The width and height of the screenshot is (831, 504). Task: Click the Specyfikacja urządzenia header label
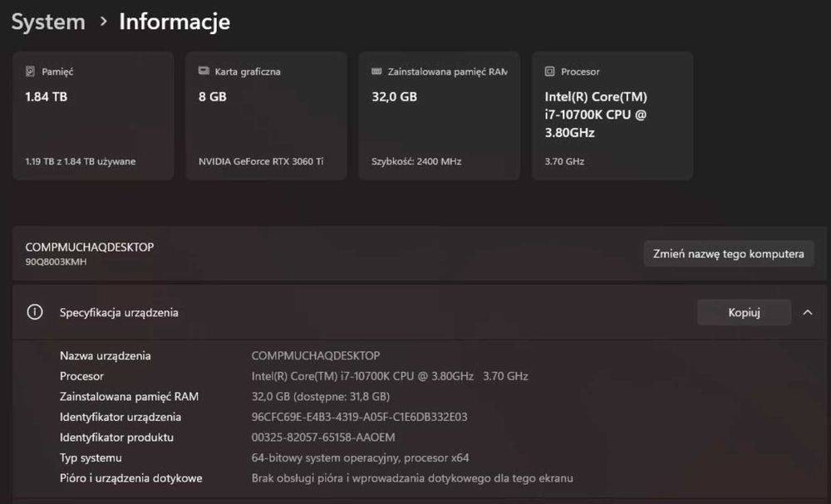tap(119, 312)
